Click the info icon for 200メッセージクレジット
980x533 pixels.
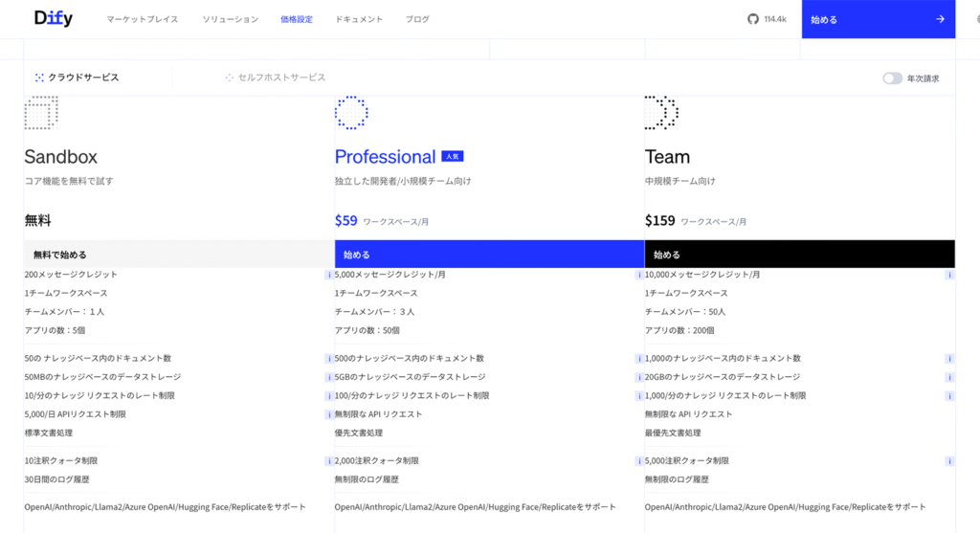(329, 275)
